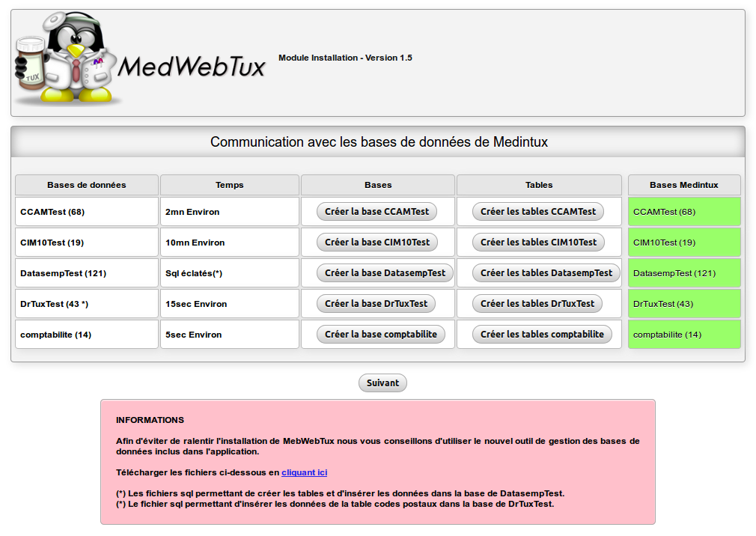Click Créer la base comptabilite

(380, 335)
